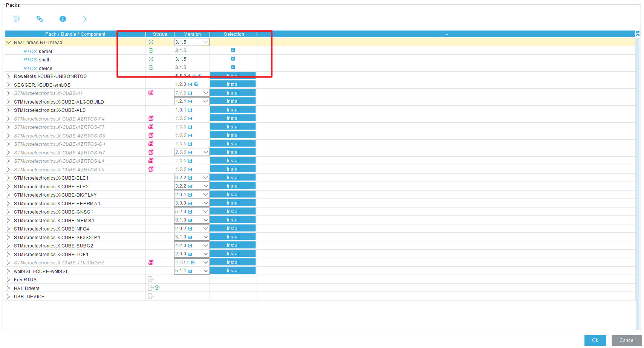Expand the FreeRTOS entry
This screenshot has height=348, width=644.
pos(8,279)
